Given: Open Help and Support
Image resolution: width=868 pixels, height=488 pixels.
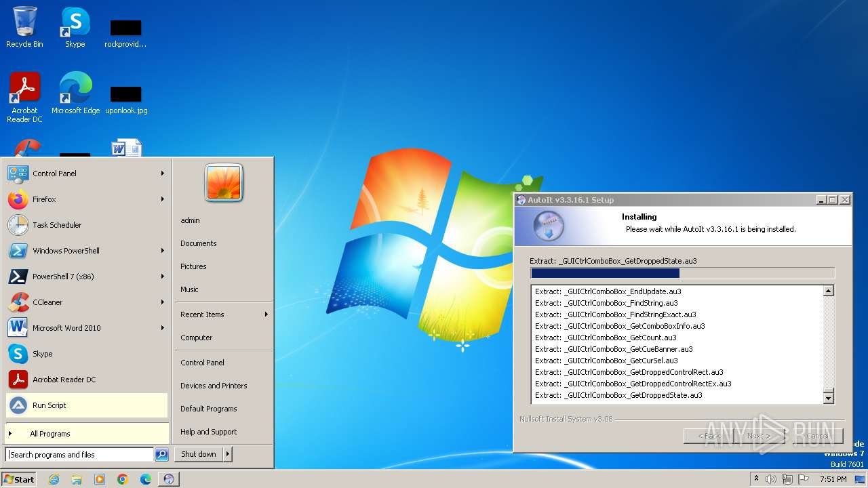Looking at the screenshot, I should click(x=209, y=432).
